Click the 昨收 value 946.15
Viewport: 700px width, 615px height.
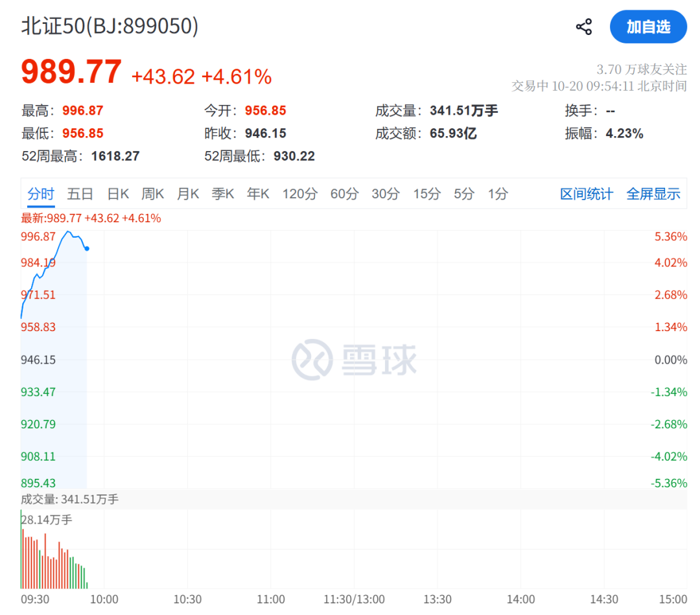[x=266, y=133]
